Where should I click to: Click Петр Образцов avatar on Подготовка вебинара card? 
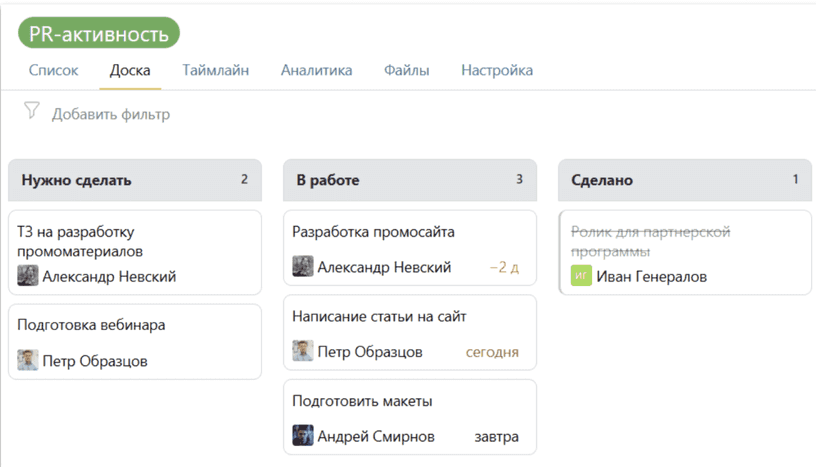coord(28,361)
